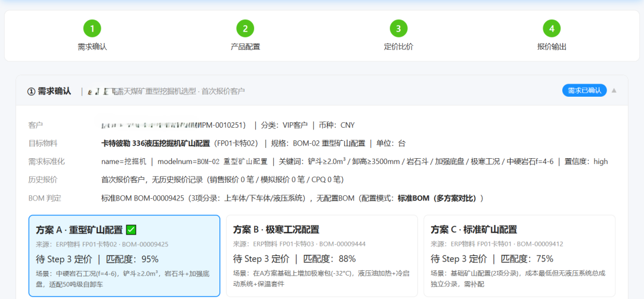Click the 币种：CNY value
The width and height of the screenshot is (644, 299).
click(336, 125)
